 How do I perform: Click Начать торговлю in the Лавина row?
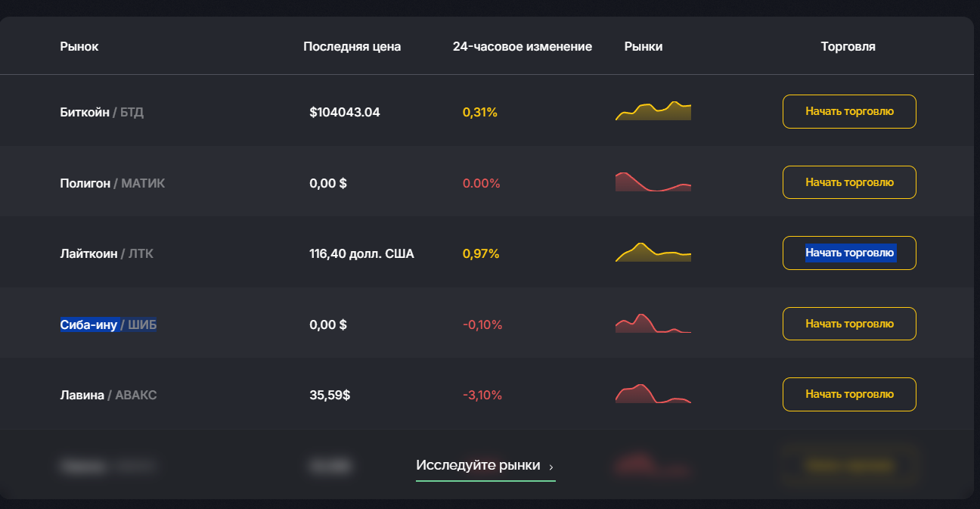point(849,394)
